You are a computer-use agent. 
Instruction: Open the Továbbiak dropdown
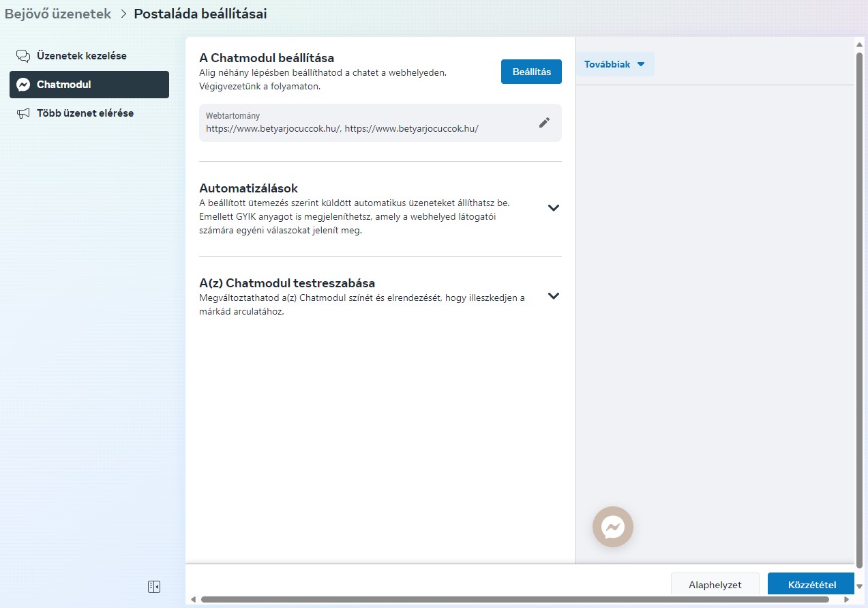(615, 64)
